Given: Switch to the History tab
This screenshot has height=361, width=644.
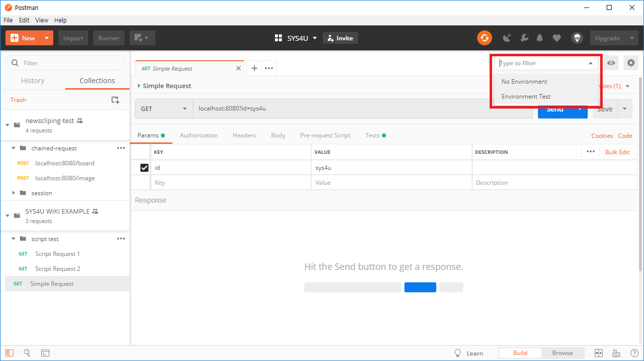Looking at the screenshot, I should pos(33,81).
